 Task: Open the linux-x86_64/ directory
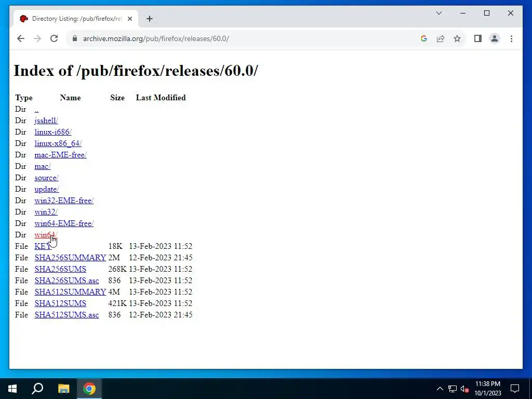point(58,143)
